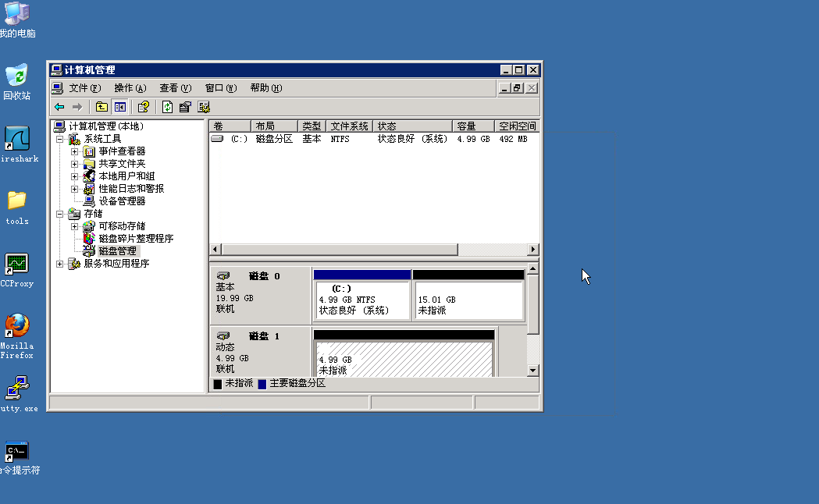
Task: Click the 磁盘 1 drive icon
Action: pyautogui.click(x=223, y=335)
